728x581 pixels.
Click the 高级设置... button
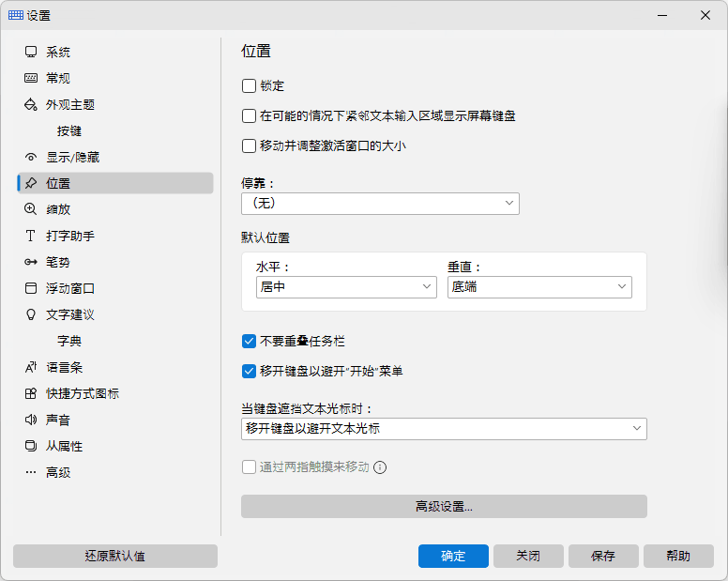point(444,506)
